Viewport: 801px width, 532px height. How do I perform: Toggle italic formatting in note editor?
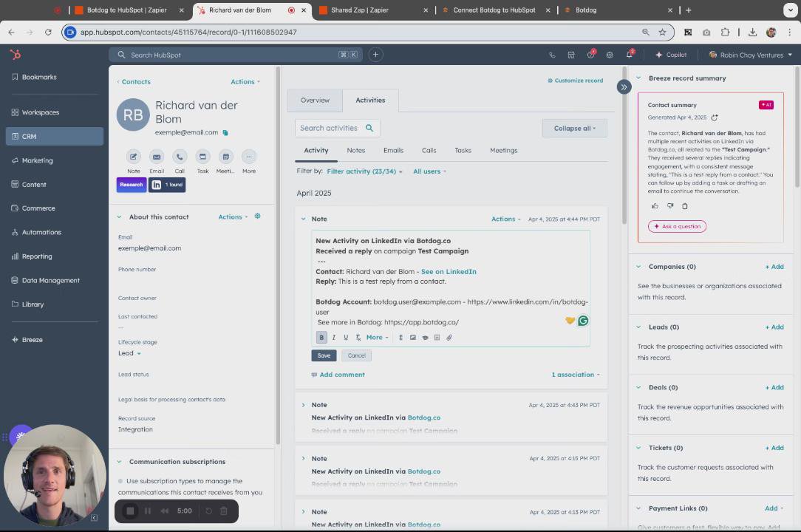pyautogui.click(x=333, y=337)
